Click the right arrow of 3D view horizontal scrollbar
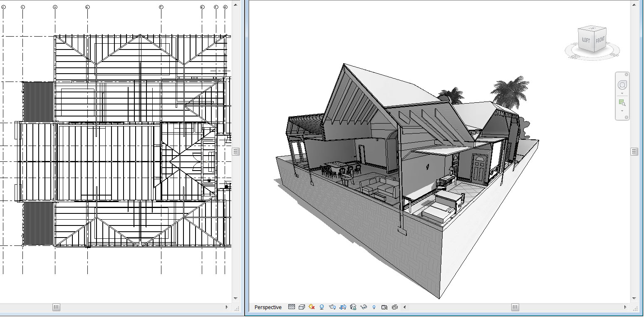644x317 pixels. coord(625,307)
